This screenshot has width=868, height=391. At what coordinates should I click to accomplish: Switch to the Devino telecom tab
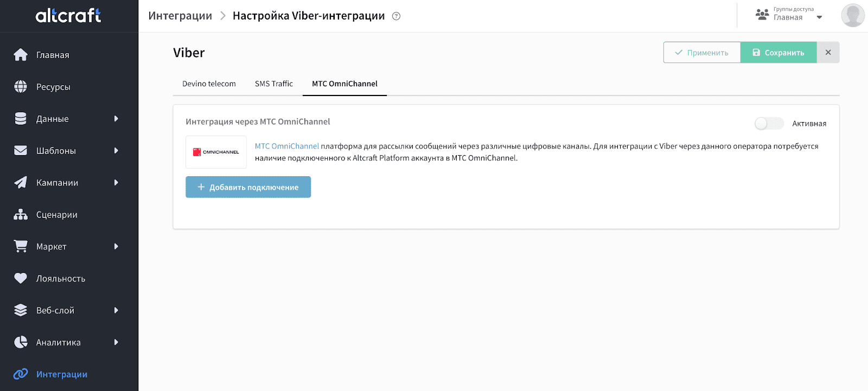(x=209, y=84)
